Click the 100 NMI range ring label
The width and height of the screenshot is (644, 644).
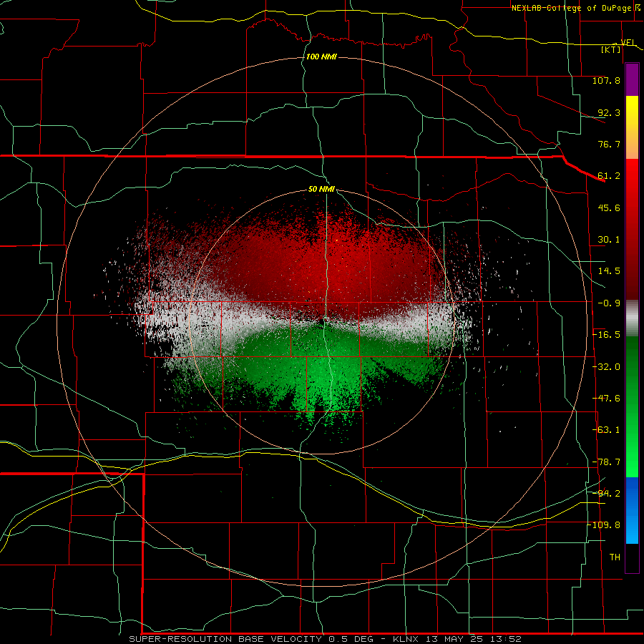321,57
